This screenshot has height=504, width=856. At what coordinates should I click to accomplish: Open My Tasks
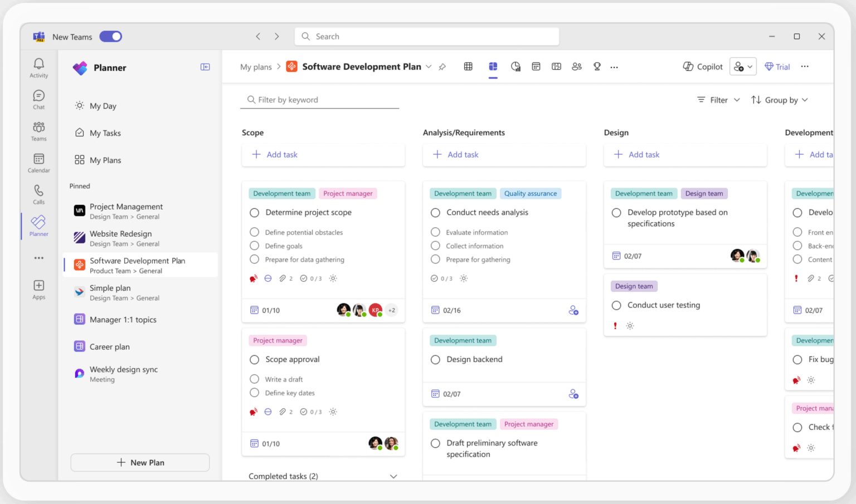tap(98, 133)
